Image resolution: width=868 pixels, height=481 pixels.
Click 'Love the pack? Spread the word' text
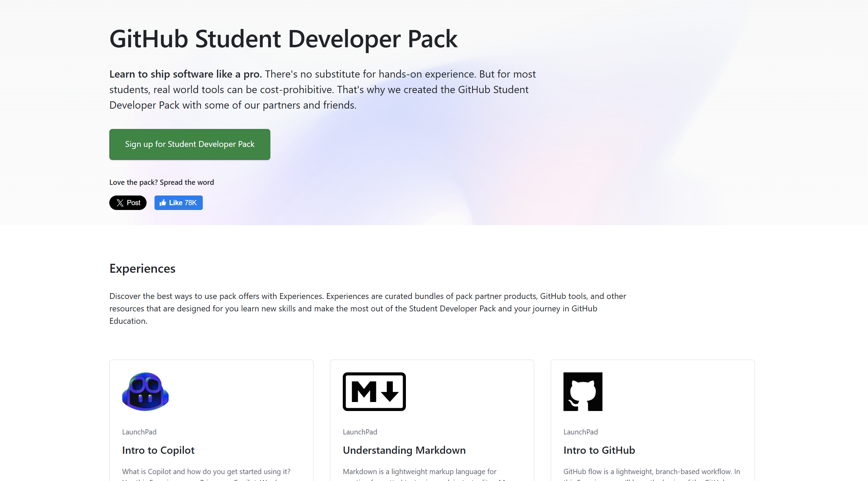(162, 182)
